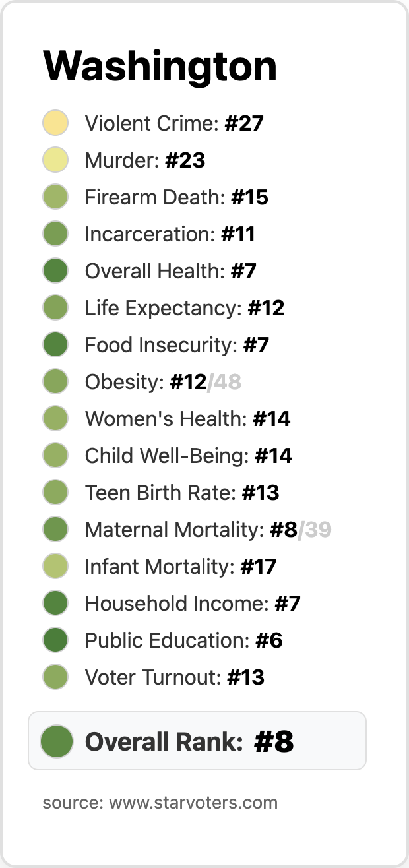Select the Food Insecurity color dot

point(55,345)
